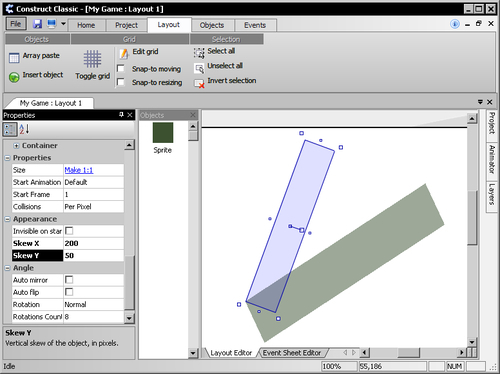Select the Layout ribbon tab

point(169,25)
